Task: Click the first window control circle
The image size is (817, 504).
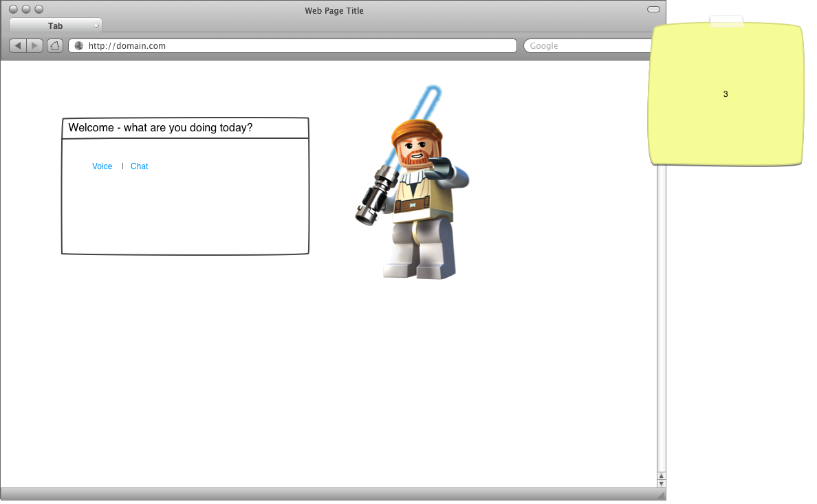Action: tap(14, 9)
